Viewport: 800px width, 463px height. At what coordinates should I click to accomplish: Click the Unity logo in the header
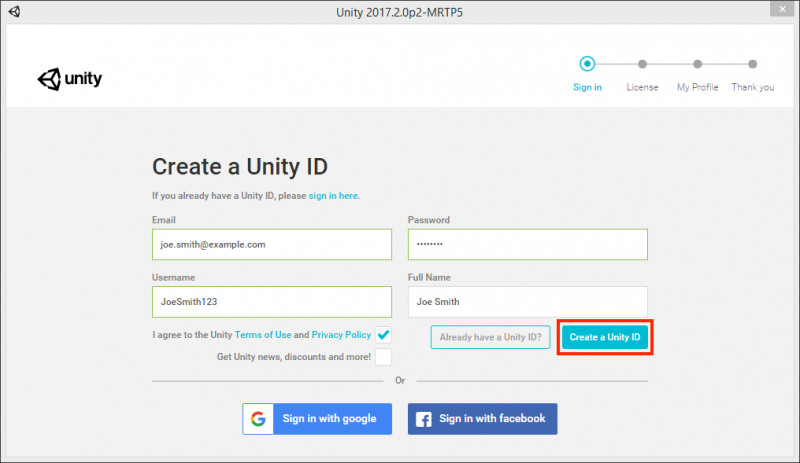(70, 79)
